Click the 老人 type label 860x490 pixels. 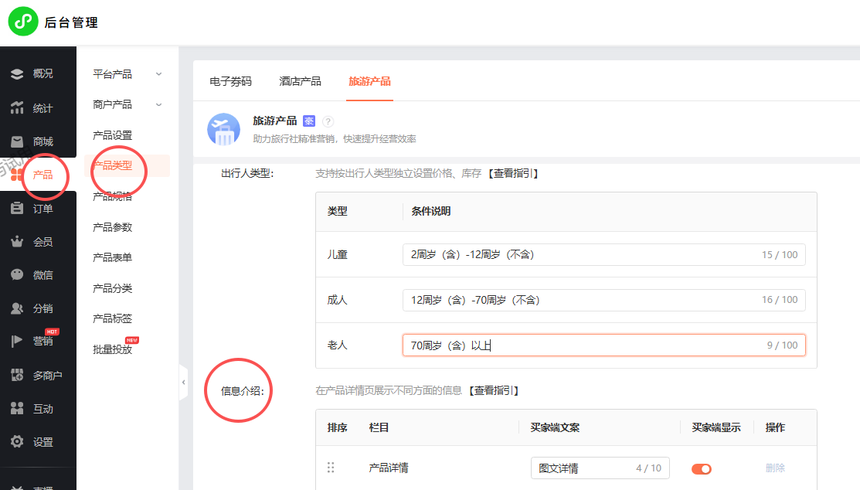click(x=337, y=345)
